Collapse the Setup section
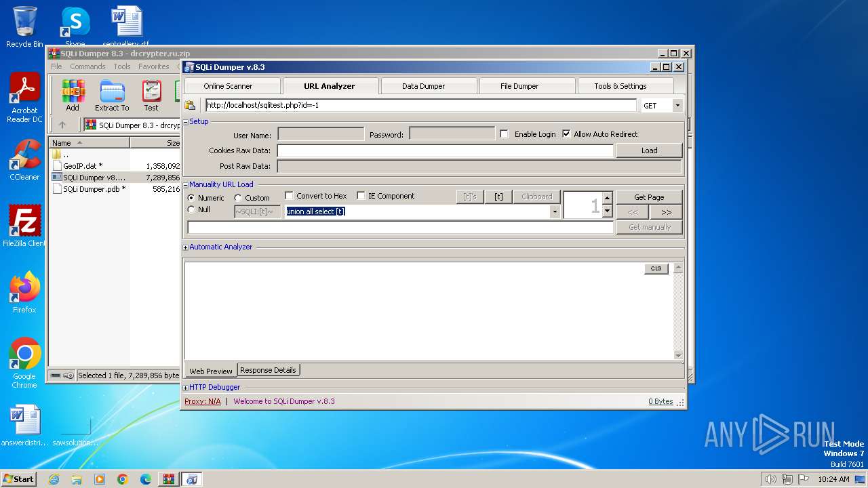Viewport: 868px width, 488px height. coord(186,122)
